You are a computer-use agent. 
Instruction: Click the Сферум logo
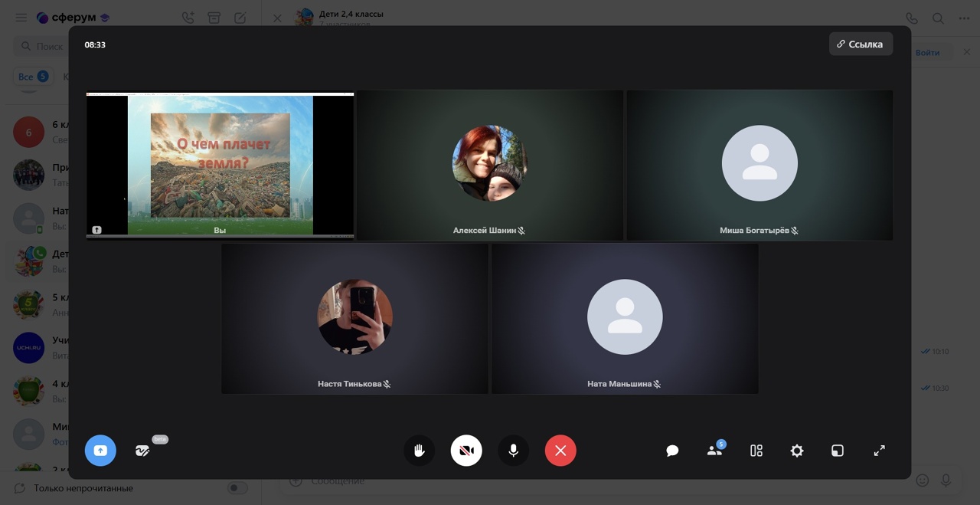point(73,18)
